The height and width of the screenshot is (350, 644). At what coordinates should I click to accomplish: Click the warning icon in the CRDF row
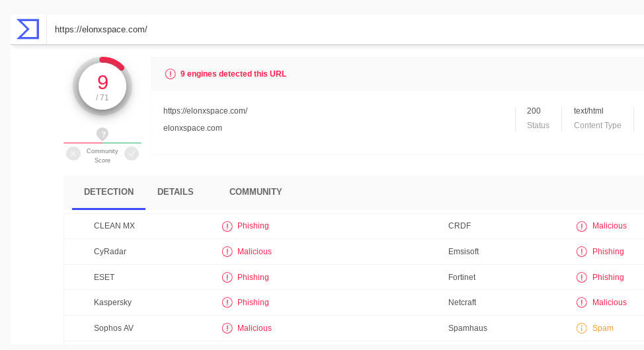coord(582,227)
